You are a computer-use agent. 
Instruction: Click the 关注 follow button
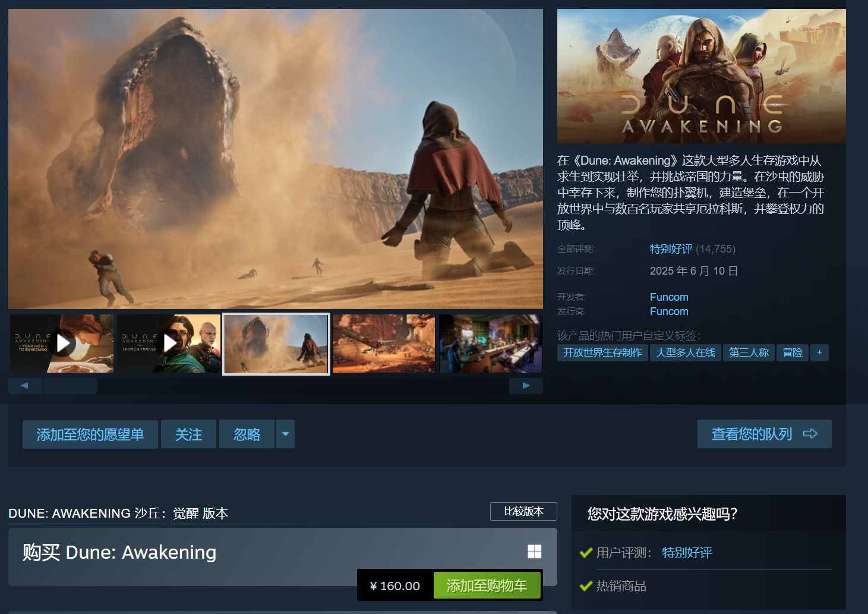pyautogui.click(x=188, y=434)
